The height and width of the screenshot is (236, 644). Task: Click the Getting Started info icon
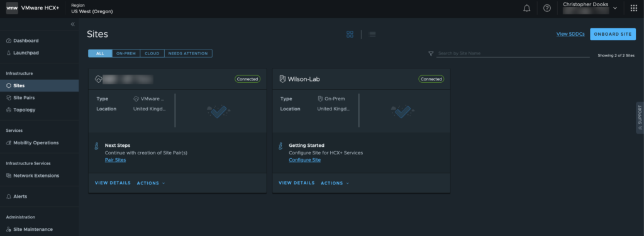[280, 146]
